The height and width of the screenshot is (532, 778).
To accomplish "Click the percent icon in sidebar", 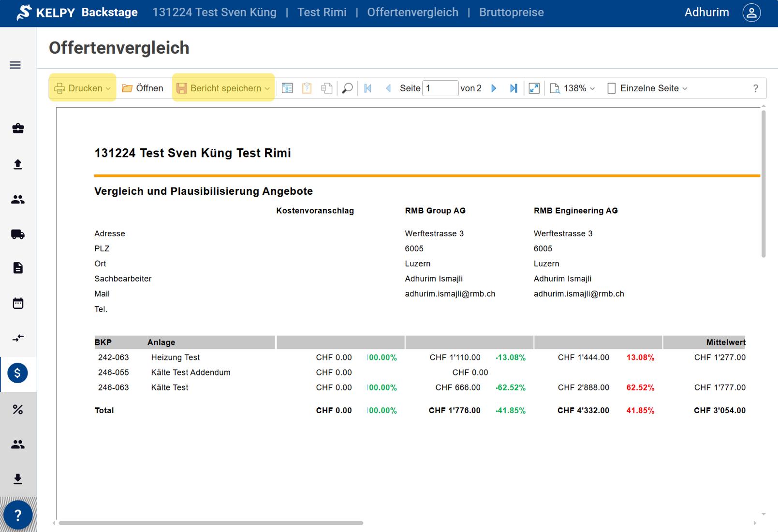I will pyautogui.click(x=18, y=409).
